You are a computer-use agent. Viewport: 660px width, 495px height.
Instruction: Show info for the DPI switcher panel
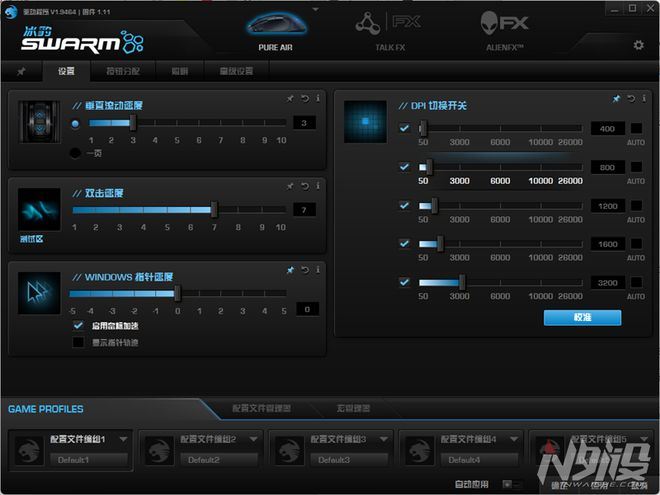click(644, 99)
